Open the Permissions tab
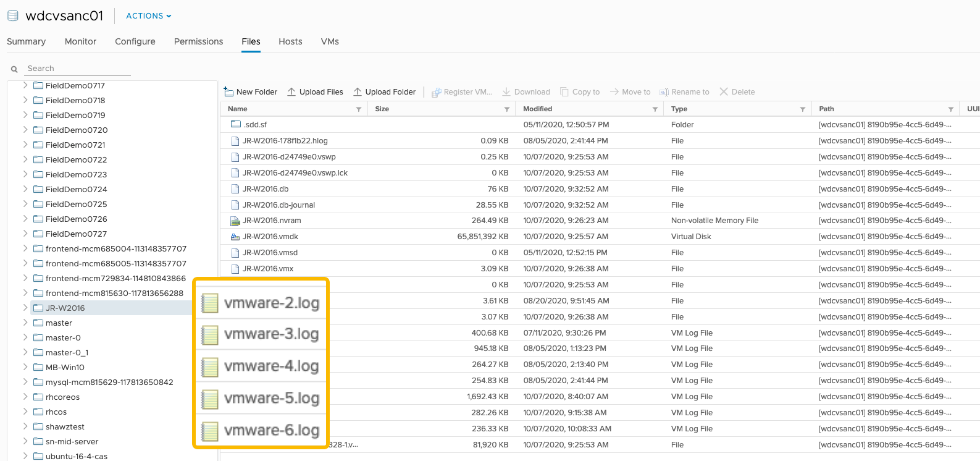Image resolution: width=980 pixels, height=461 pixels. pyautogui.click(x=198, y=41)
